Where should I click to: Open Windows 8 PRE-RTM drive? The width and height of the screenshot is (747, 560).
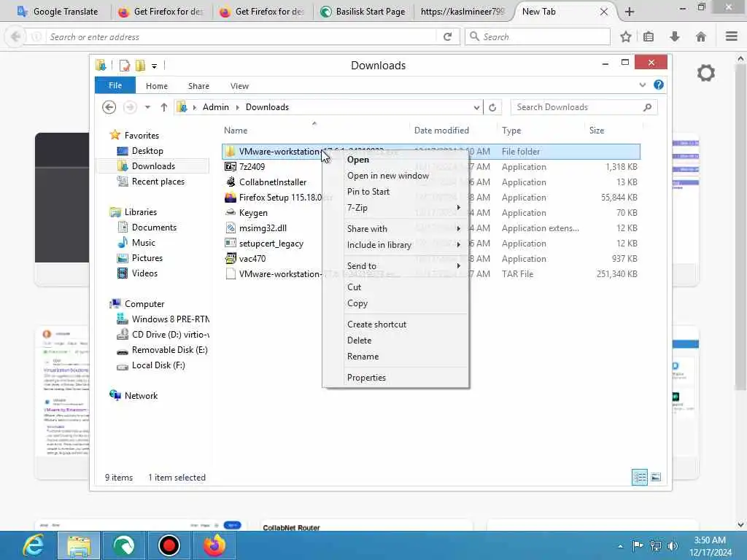[171, 319]
